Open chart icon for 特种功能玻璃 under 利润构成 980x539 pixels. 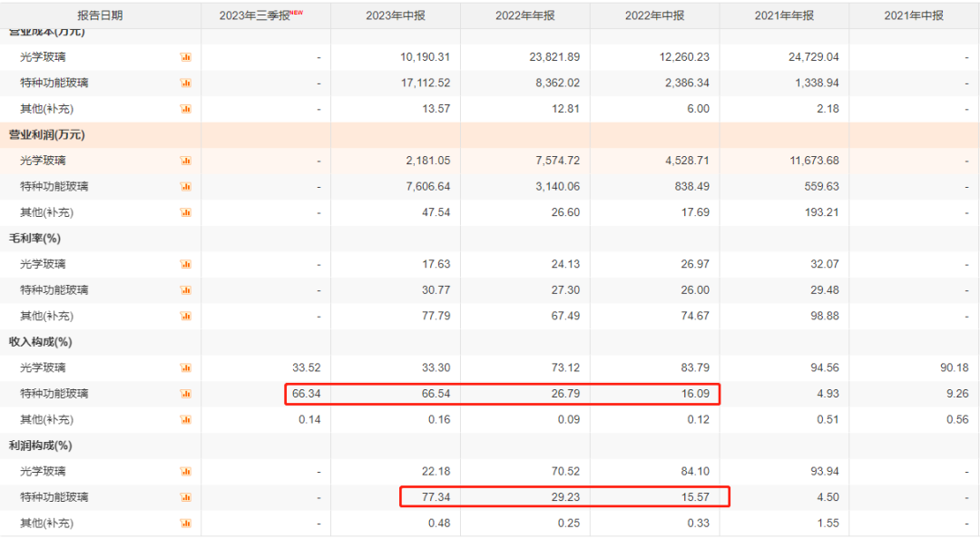(186, 497)
